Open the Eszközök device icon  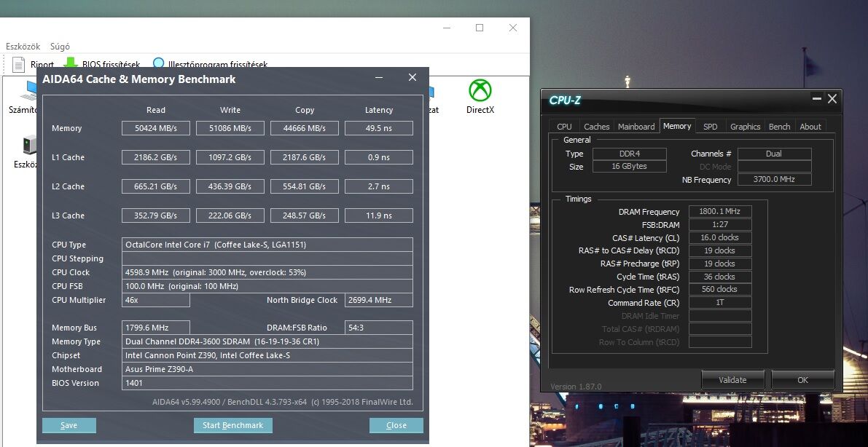[x=29, y=145]
